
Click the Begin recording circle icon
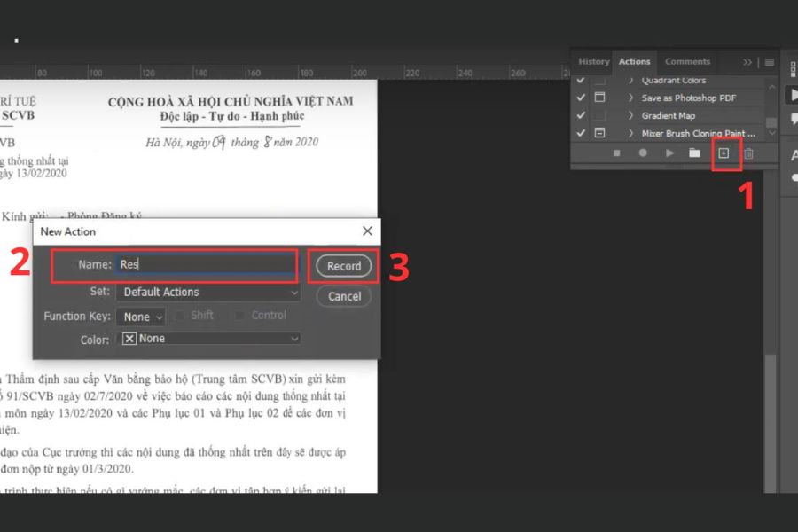[x=643, y=153]
